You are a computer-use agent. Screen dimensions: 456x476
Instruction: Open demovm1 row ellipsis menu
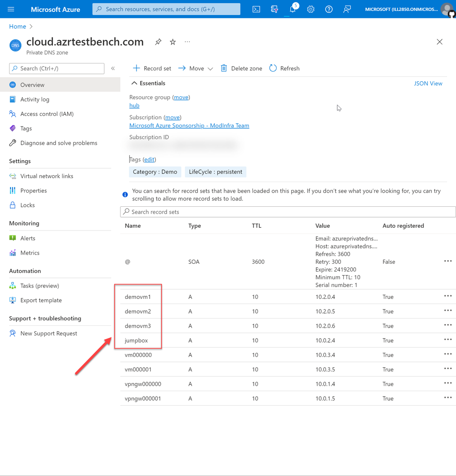(448, 296)
